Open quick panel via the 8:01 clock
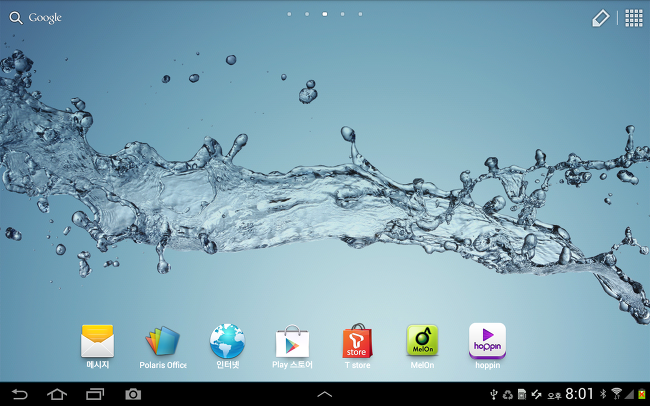This screenshot has width=650, height=406. (580, 394)
